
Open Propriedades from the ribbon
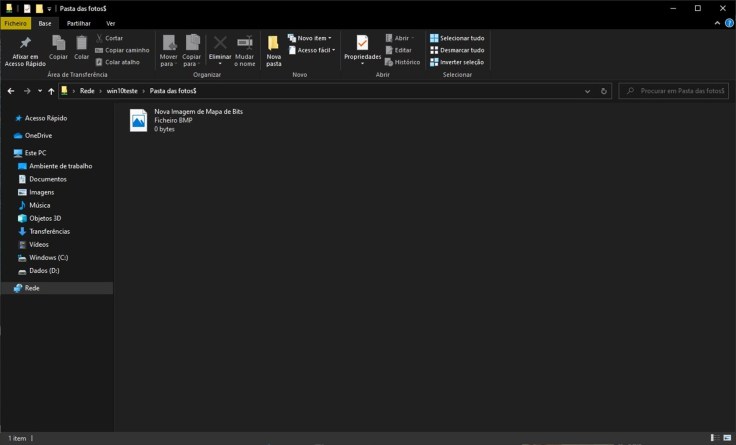click(x=362, y=43)
